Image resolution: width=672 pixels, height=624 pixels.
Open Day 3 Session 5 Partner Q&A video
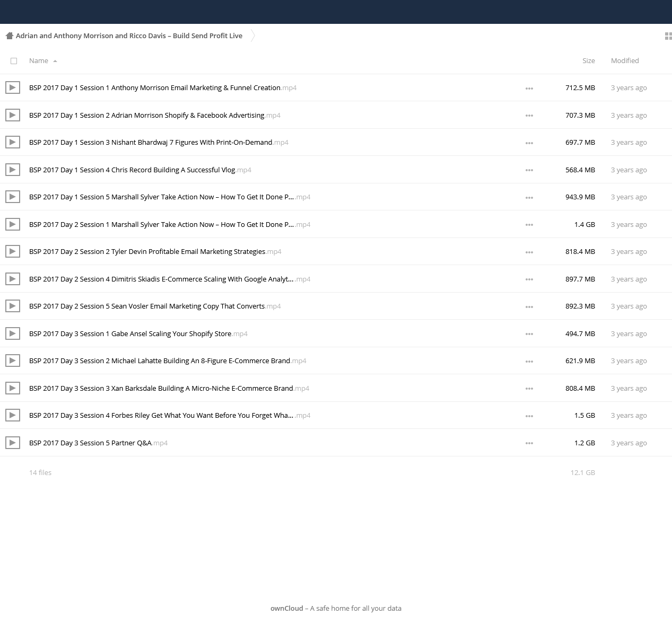click(98, 443)
